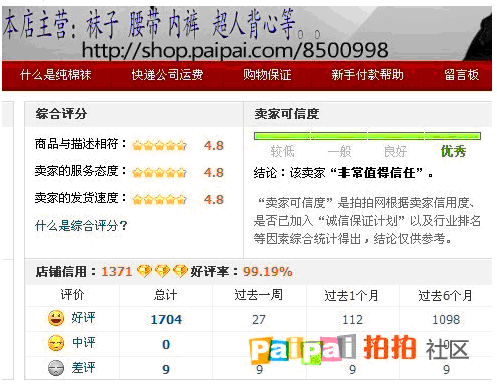Open the 什么是综合评分? link
The width and height of the screenshot is (497, 384).
pos(81,226)
